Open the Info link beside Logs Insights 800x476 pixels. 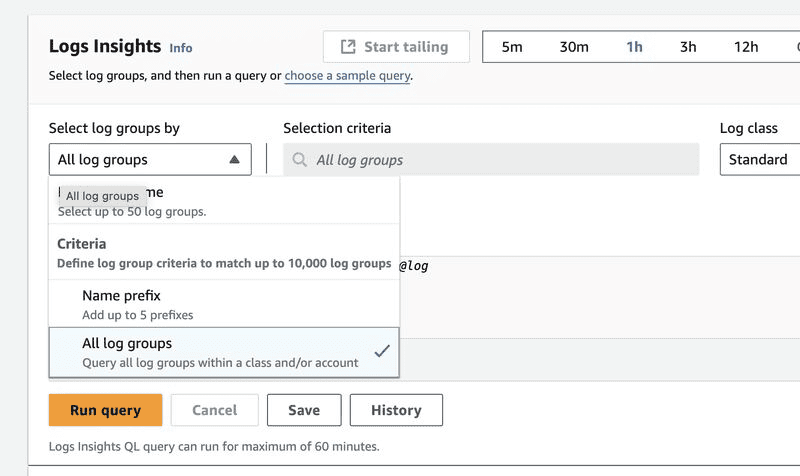[181, 48]
